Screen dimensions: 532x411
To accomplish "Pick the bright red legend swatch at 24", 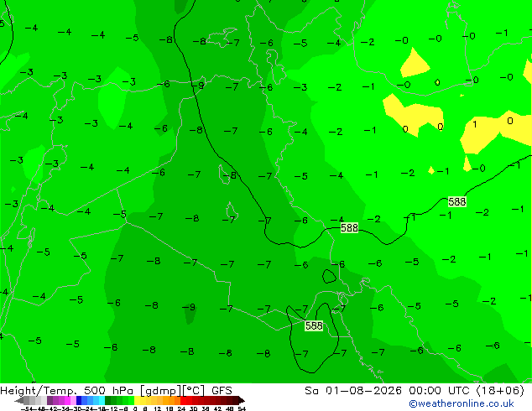I will pos(183,400).
